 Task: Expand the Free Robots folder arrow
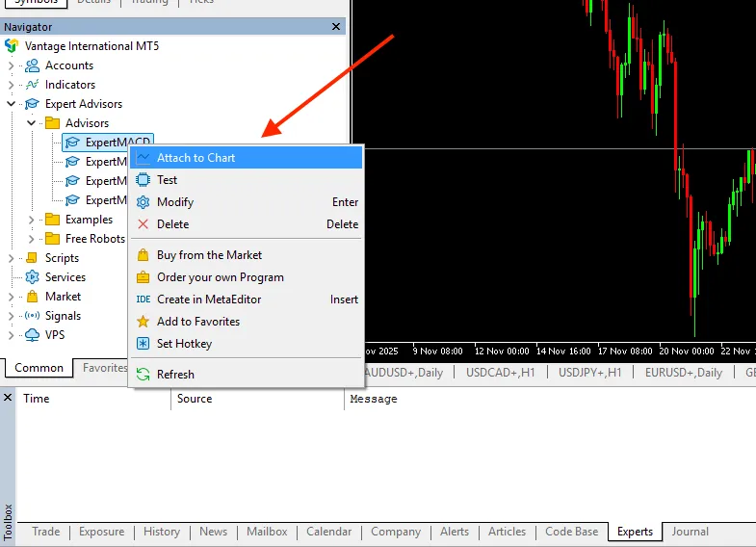pos(32,239)
